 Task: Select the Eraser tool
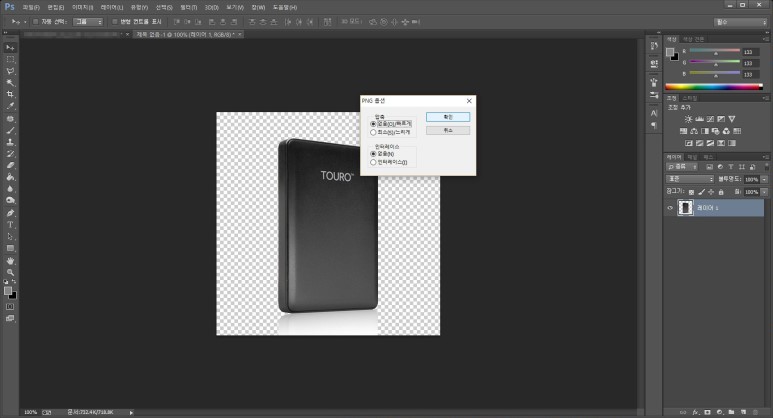pyautogui.click(x=10, y=166)
